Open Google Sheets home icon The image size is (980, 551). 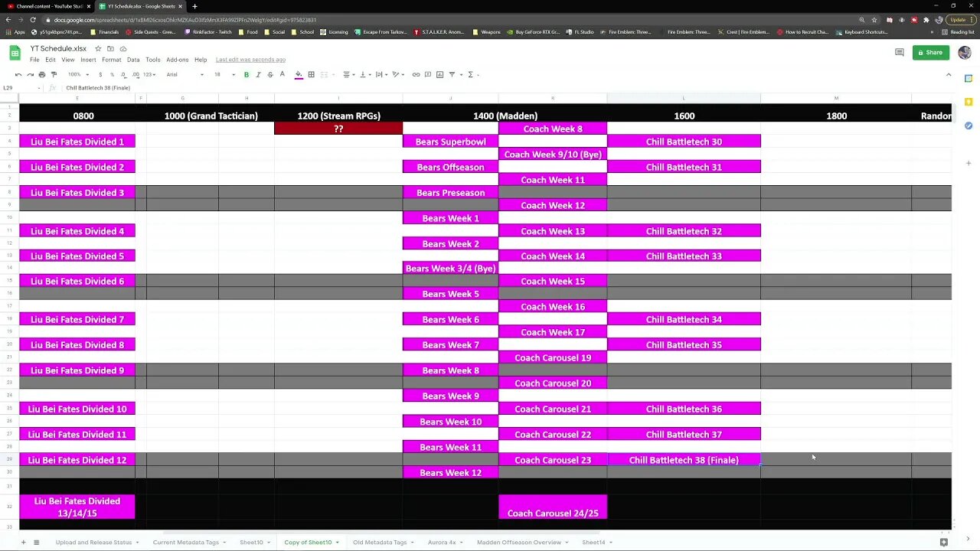point(15,53)
